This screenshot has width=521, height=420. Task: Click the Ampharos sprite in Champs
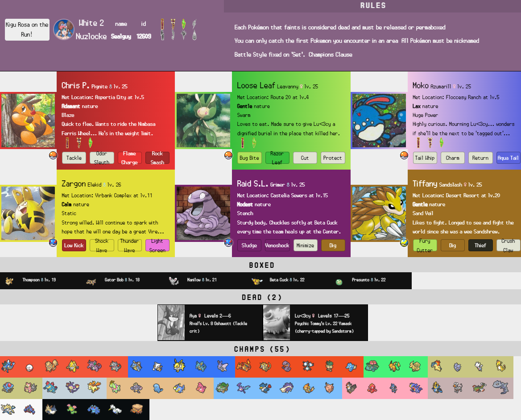click(x=500, y=366)
